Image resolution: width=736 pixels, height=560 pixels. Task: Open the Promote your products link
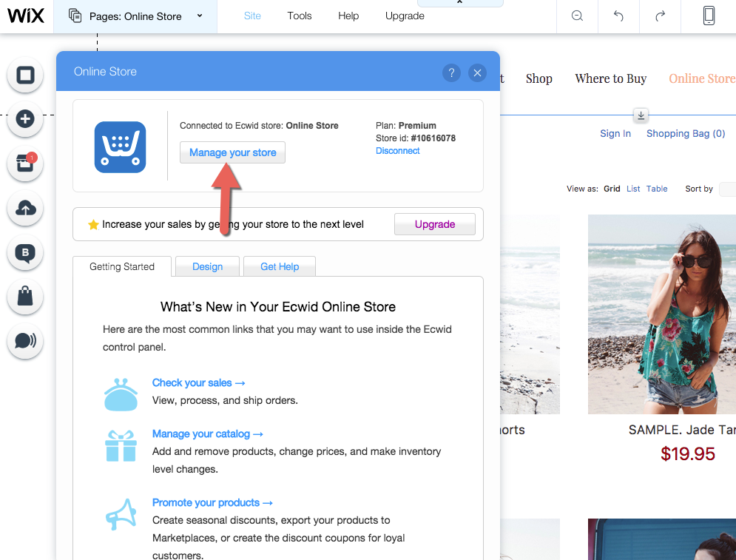point(212,503)
